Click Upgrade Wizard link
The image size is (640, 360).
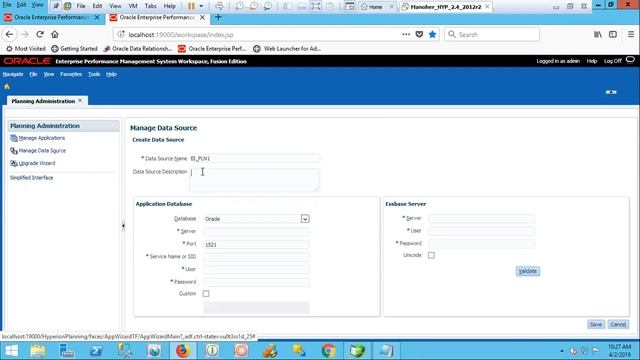tap(37, 163)
